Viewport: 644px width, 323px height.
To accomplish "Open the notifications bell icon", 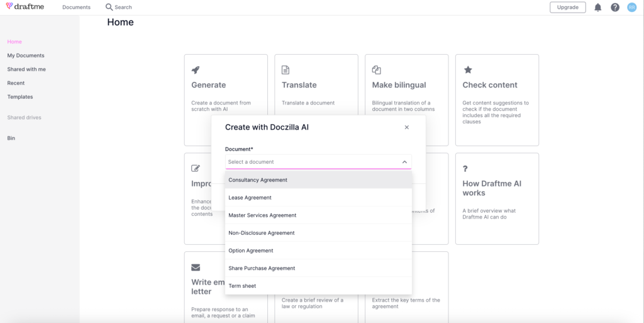I will pyautogui.click(x=597, y=8).
